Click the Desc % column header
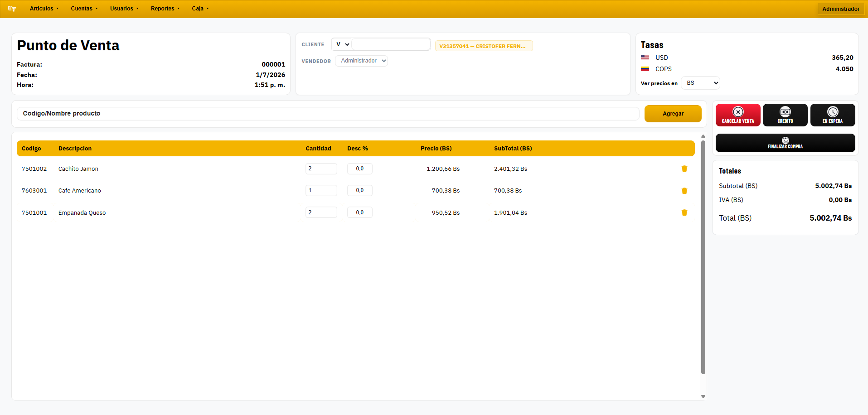Screen dimensions: 868x415 tap(358, 149)
